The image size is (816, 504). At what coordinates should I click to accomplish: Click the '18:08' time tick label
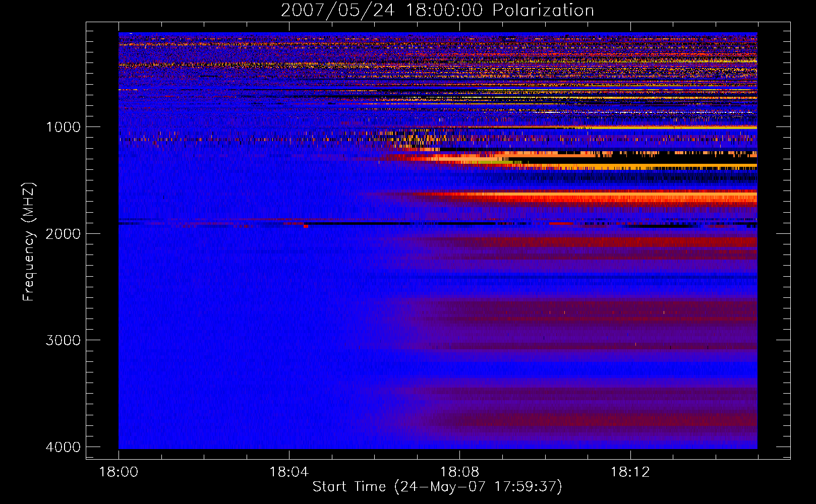(x=459, y=472)
